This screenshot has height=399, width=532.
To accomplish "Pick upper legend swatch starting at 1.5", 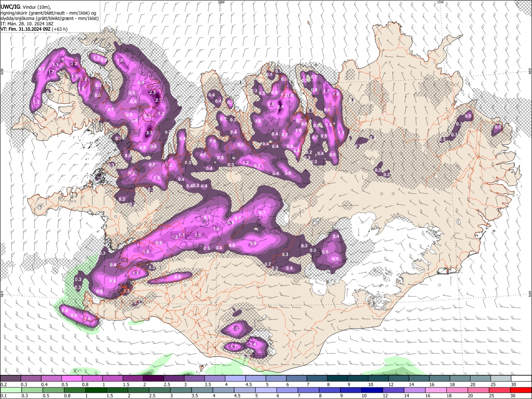I will 133,379.
